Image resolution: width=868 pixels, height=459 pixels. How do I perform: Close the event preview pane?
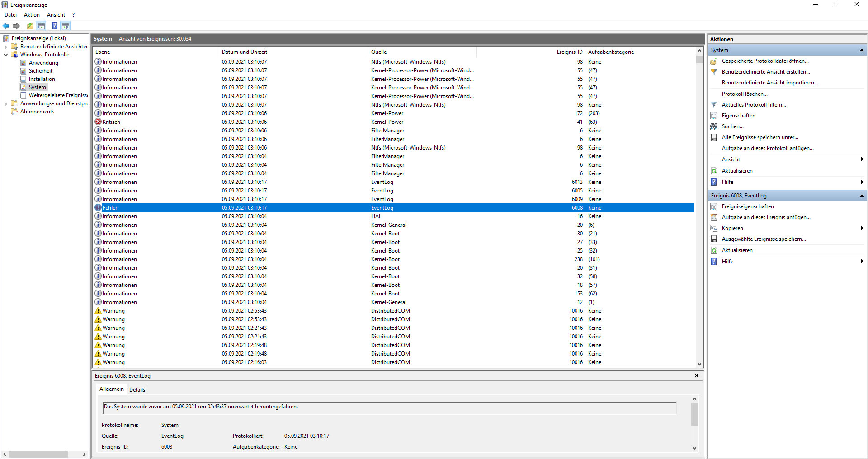697,375
